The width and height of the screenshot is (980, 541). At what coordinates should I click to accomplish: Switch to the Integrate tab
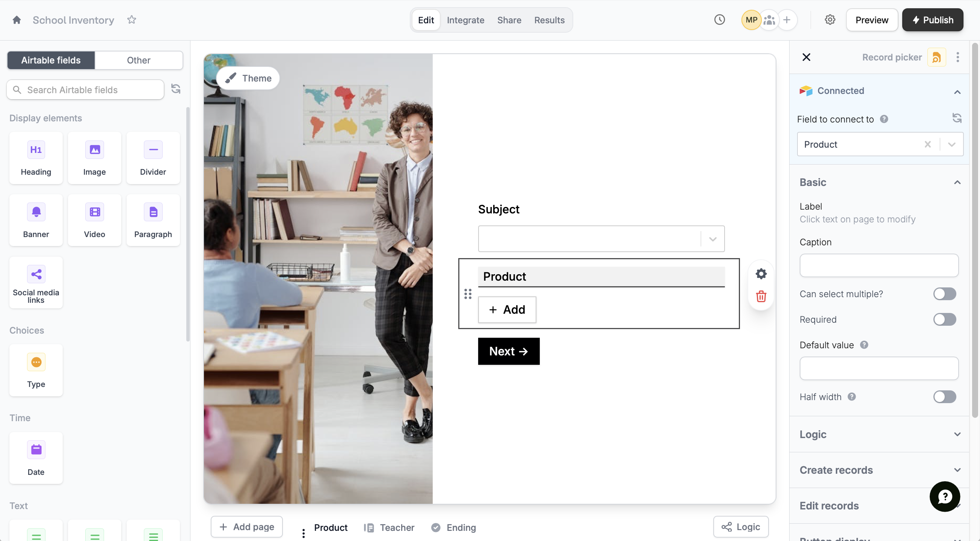pyautogui.click(x=465, y=20)
